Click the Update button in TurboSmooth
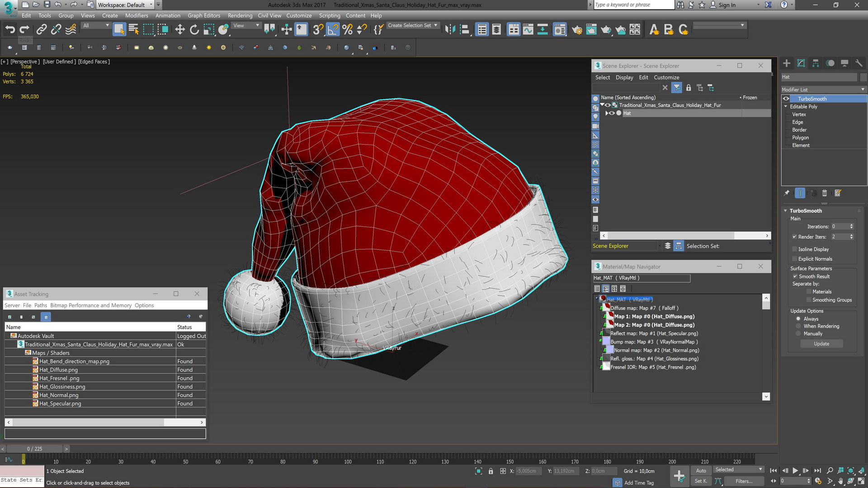The height and width of the screenshot is (488, 868). 821,343
